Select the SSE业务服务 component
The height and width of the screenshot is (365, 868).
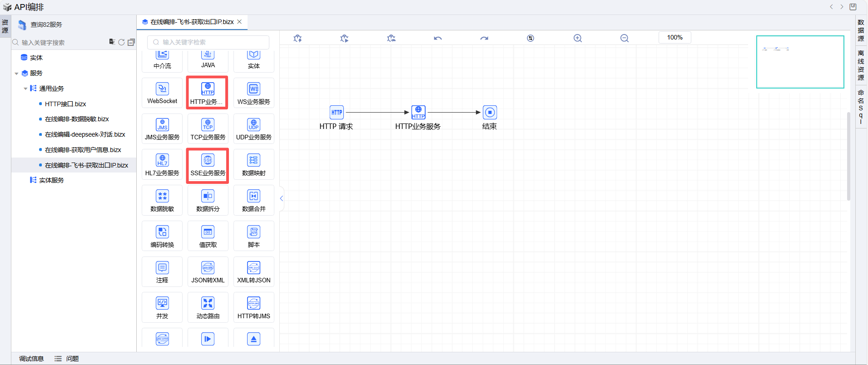(208, 165)
